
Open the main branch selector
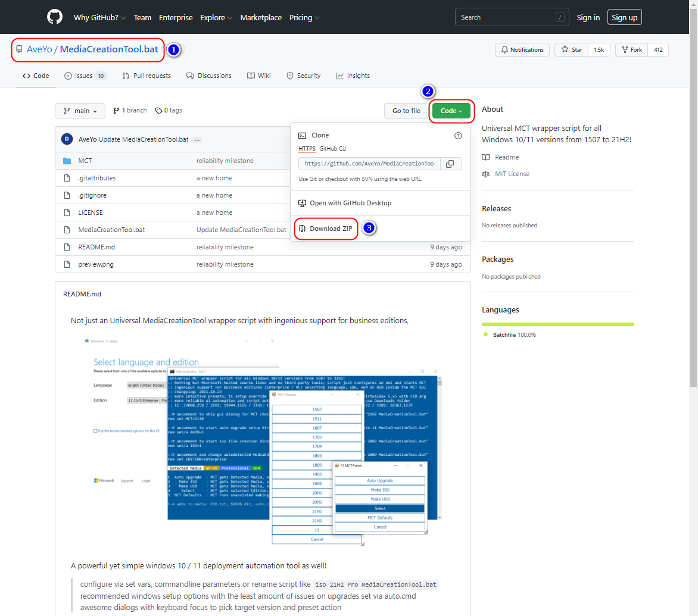point(80,111)
